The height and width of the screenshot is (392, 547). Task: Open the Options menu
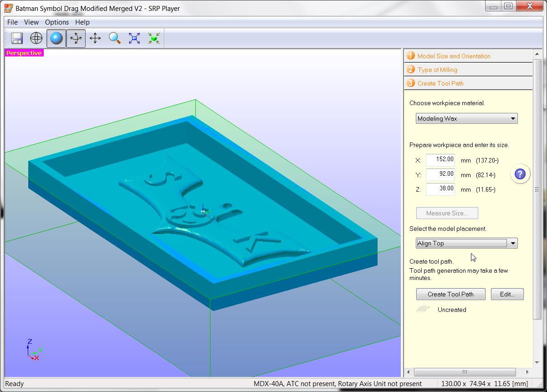pos(57,22)
